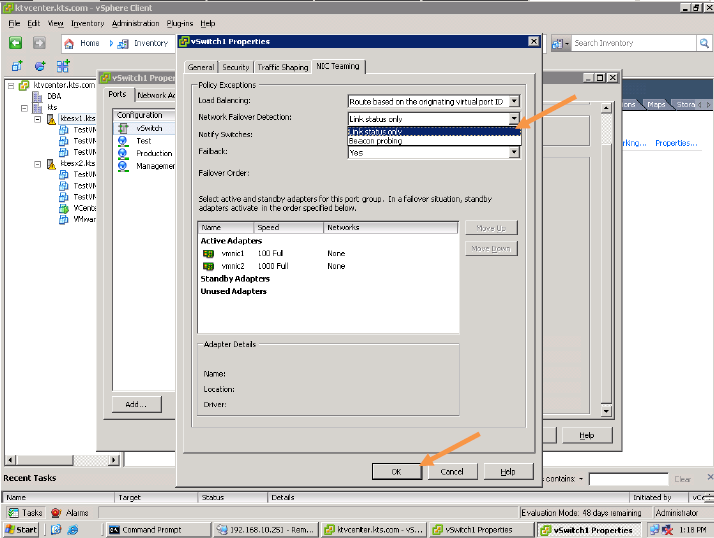The image size is (714, 538).
Task: Switch to the Ports tab in background dialog
Action: (117, 94)
